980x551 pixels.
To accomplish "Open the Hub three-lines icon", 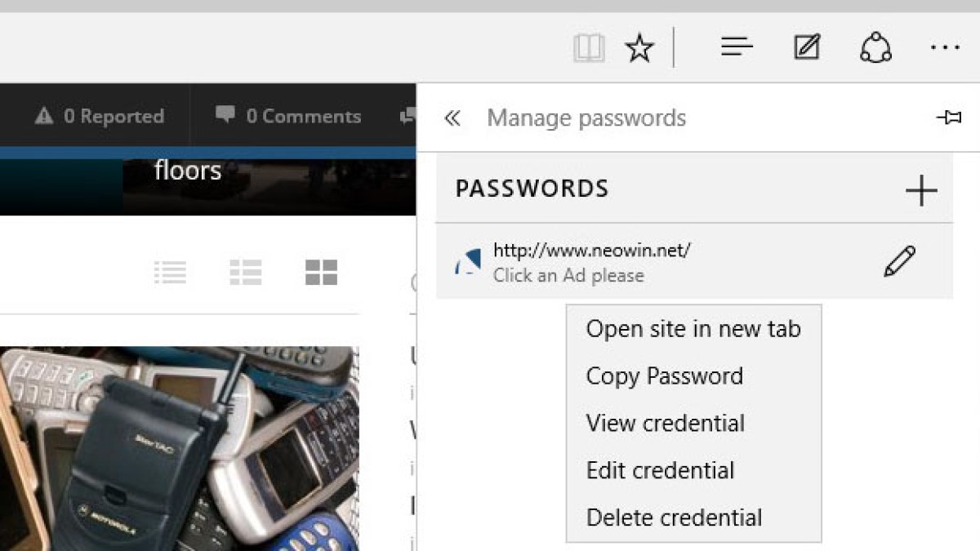I will pos(737,48).
